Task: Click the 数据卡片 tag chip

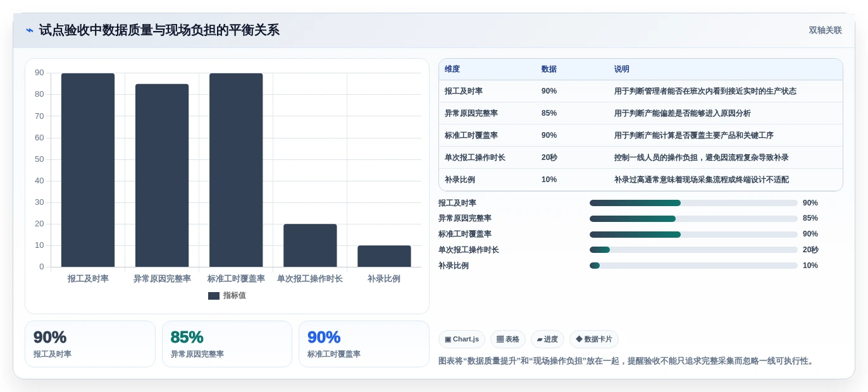Action: 594,340
